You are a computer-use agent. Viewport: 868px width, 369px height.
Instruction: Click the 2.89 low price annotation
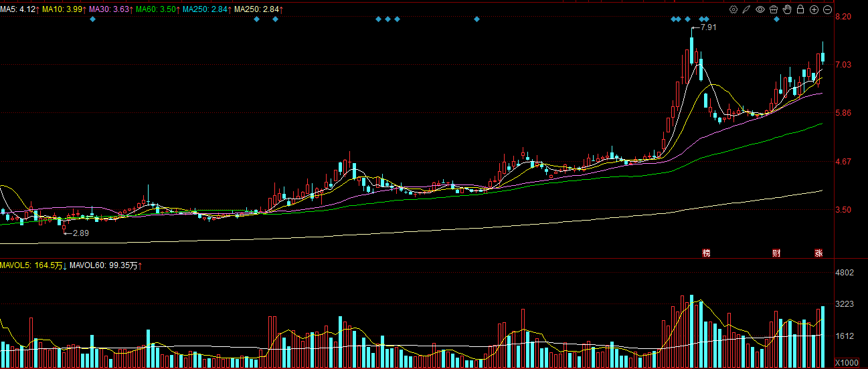pyautogui.click(x=80, y=233)
